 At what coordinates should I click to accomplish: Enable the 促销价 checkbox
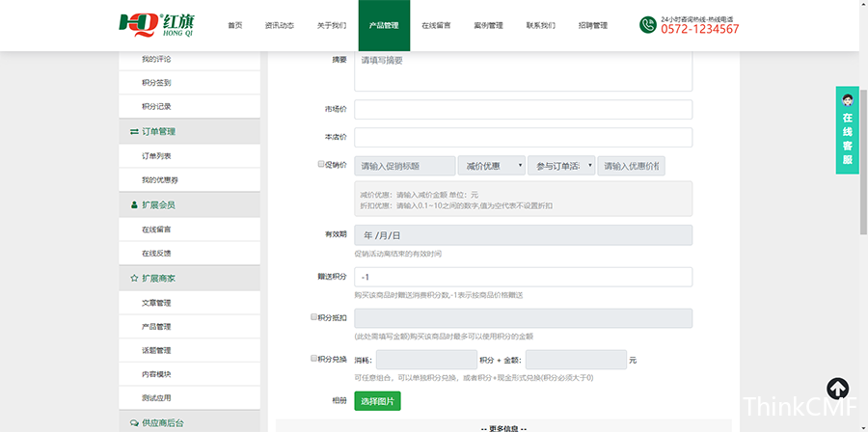(321, 164)
